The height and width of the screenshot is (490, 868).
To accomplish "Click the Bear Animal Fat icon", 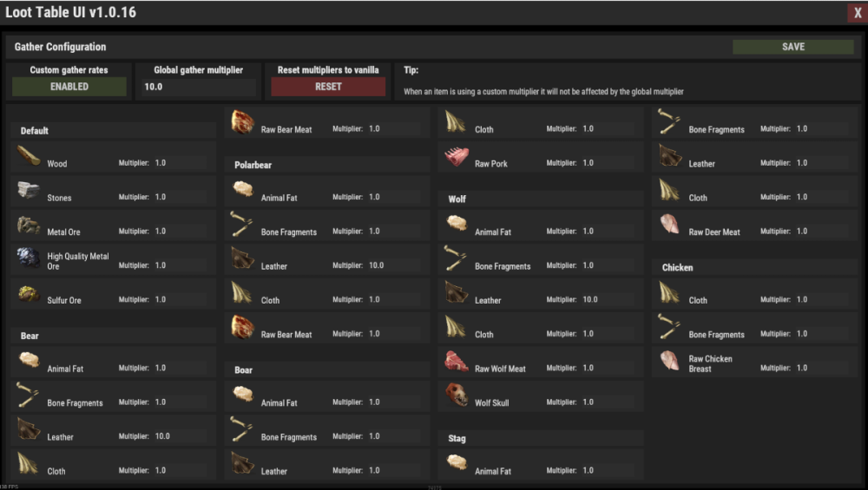I will [29, 361].
